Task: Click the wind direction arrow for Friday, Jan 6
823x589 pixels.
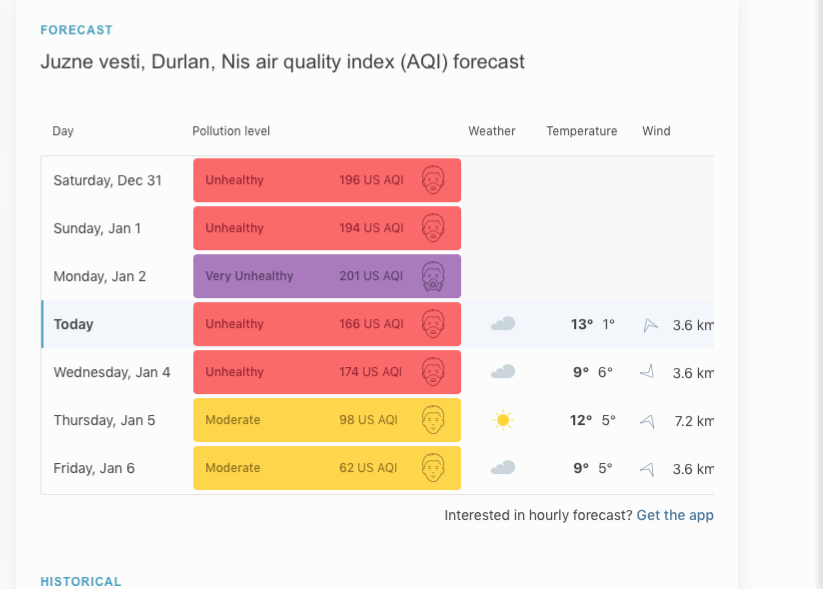Action: click(x=647, y=468)
